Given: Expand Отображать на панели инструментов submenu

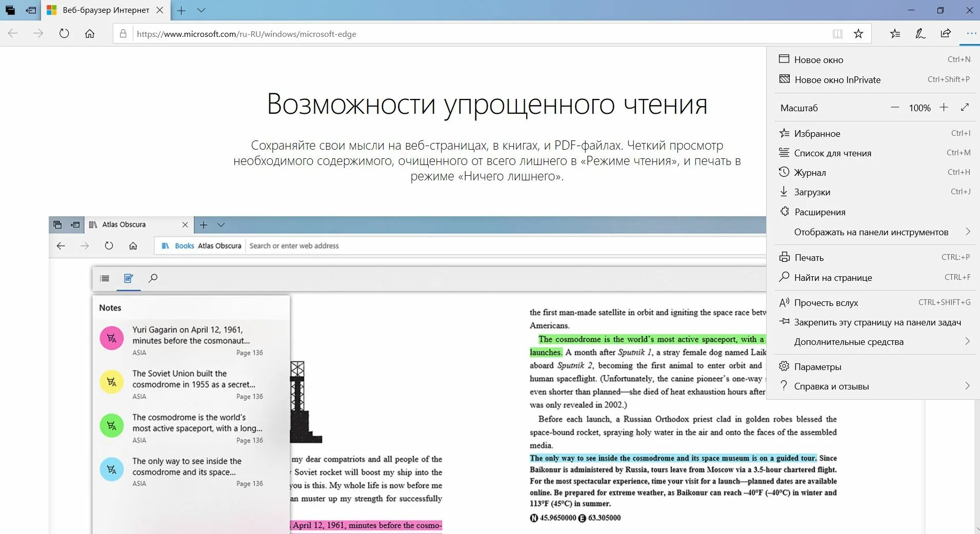Looking at the screenshot, I should [874, 232].
